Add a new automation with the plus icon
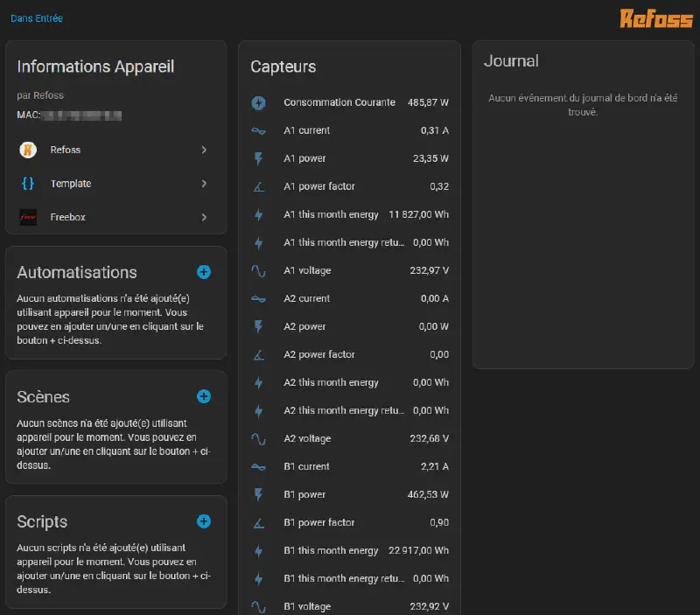This screenshot has width=700, height=615. click(x=204, y=272)
